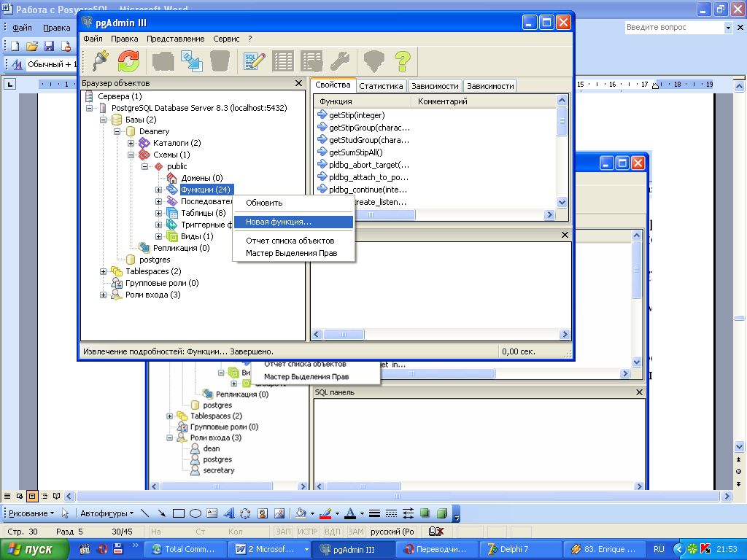Click the Open folder icon in Word toolbar
Screen dimensions: 747x560
tap(32, 46)
